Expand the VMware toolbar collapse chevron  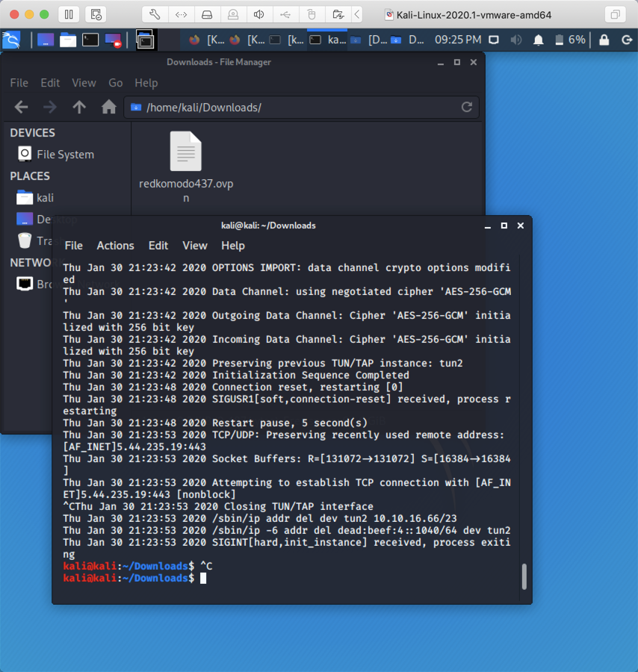(x=357, y=14)
